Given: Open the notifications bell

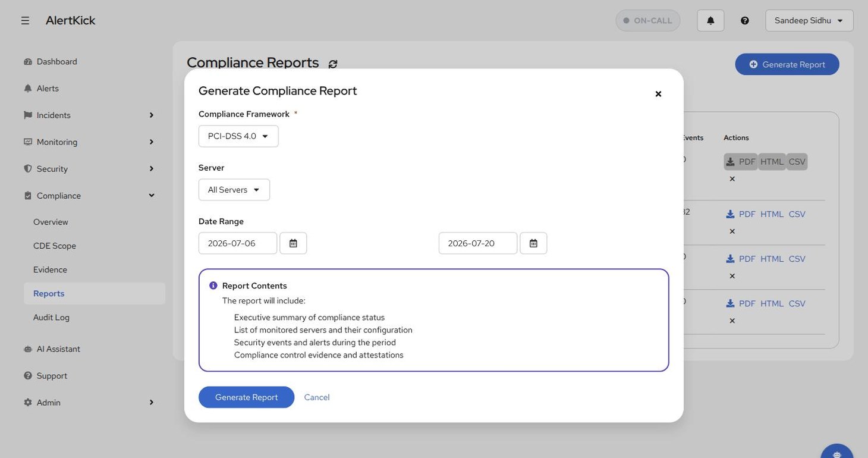Looking at the screenshot, I should (x=710, y=20).
